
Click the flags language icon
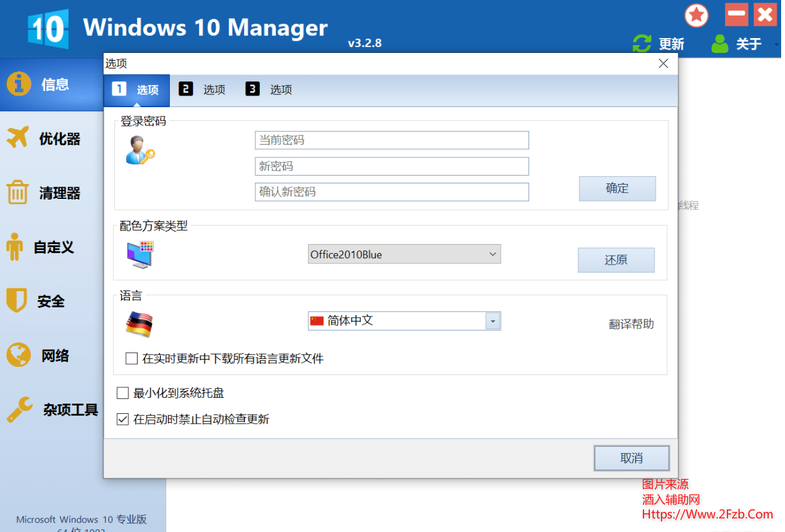[139, 324]
